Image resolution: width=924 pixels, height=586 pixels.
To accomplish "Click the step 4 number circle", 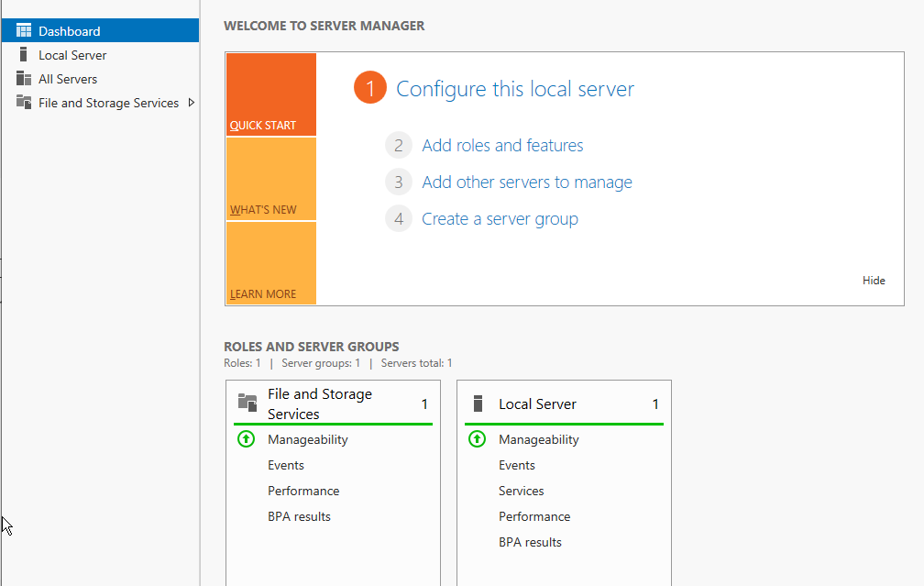I will [399, 218].
